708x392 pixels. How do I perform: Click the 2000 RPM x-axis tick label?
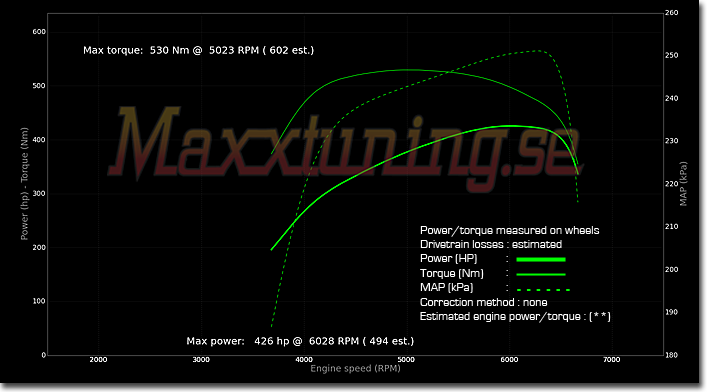pyautogui.click(x=98, y=360)
